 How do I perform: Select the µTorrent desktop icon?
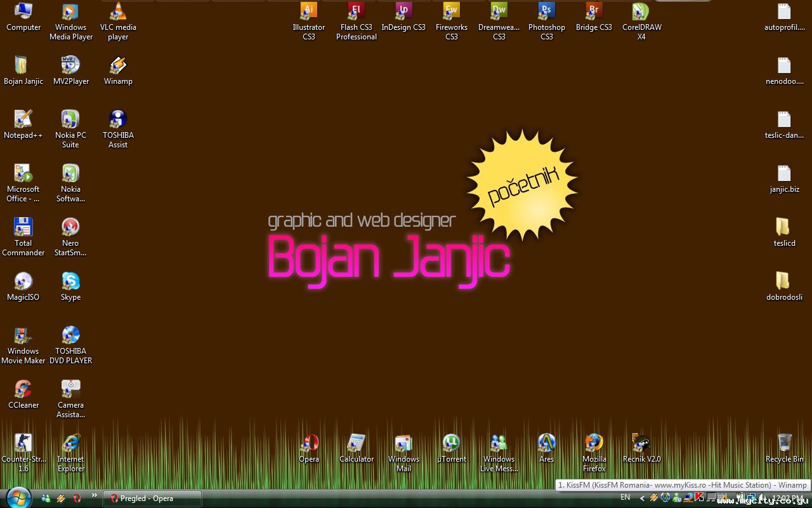[x=452, y=448]
